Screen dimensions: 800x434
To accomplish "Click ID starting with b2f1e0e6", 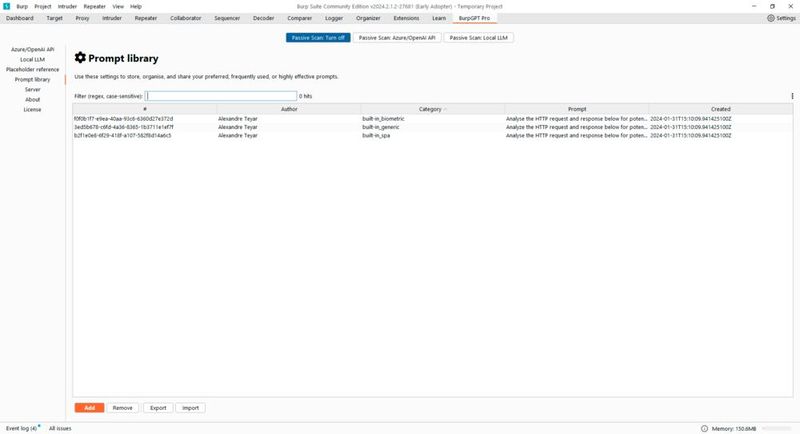I will [122, 136].
